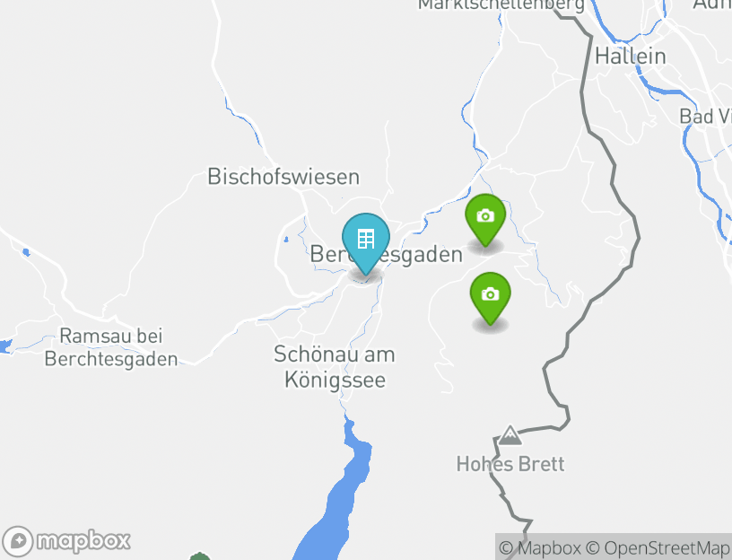This screenshot has height=560, width=732.
Task: Select the blue hotel building pin
Action: [x=365, y=244]
